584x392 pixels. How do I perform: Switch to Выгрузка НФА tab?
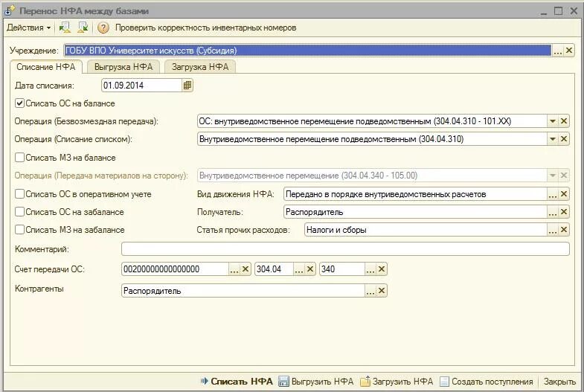pos(123,67)
